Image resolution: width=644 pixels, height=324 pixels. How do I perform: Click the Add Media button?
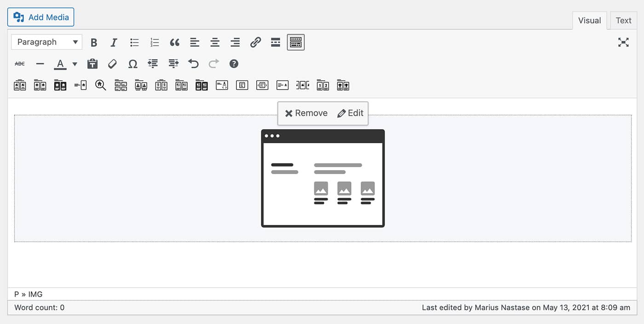pos(41,17)
